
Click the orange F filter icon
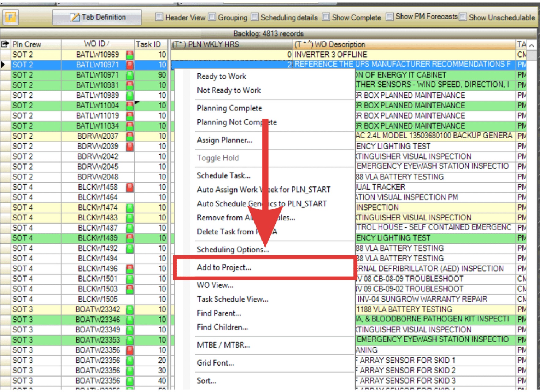pos(10,17)
